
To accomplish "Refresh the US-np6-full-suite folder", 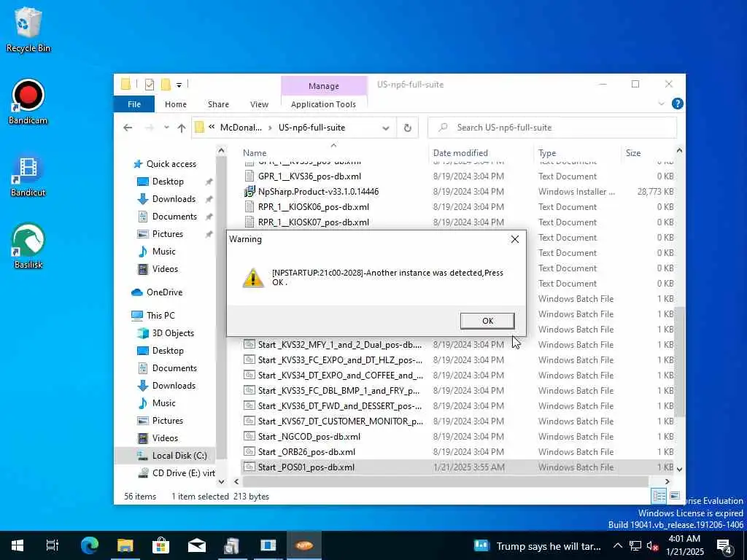I will pos(407,128).
